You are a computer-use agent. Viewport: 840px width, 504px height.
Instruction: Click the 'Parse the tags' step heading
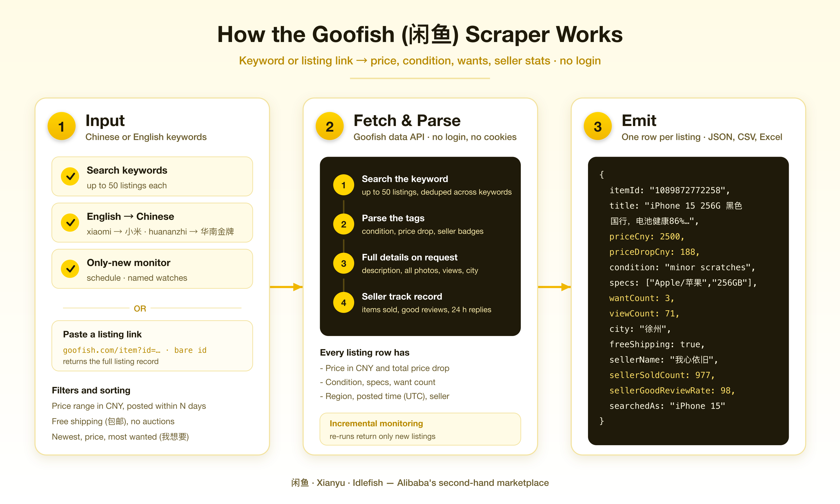pos(393,218)
